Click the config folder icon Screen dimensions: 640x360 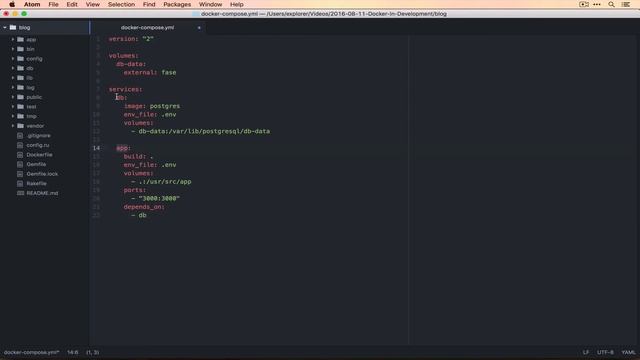click(x=20, y=59)
